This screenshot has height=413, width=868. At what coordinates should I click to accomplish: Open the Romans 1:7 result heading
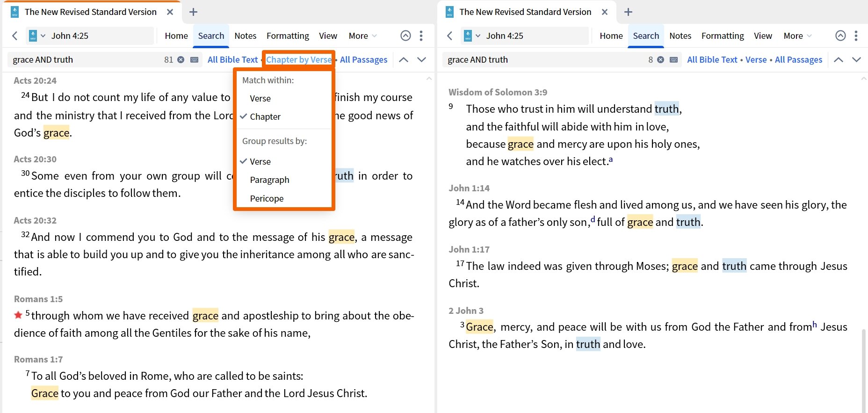tap(38, 359)
